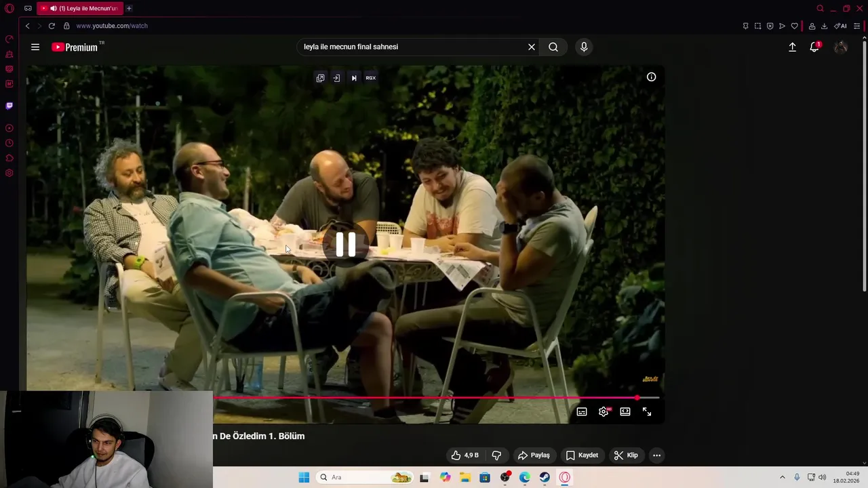Toggle subtitles on the player
Screen dimensions: 868x488
point(582,411)
